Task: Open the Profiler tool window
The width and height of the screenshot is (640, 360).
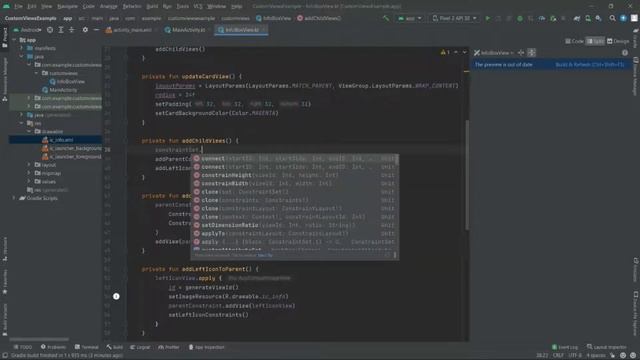Action: click(x=169, y=347)
